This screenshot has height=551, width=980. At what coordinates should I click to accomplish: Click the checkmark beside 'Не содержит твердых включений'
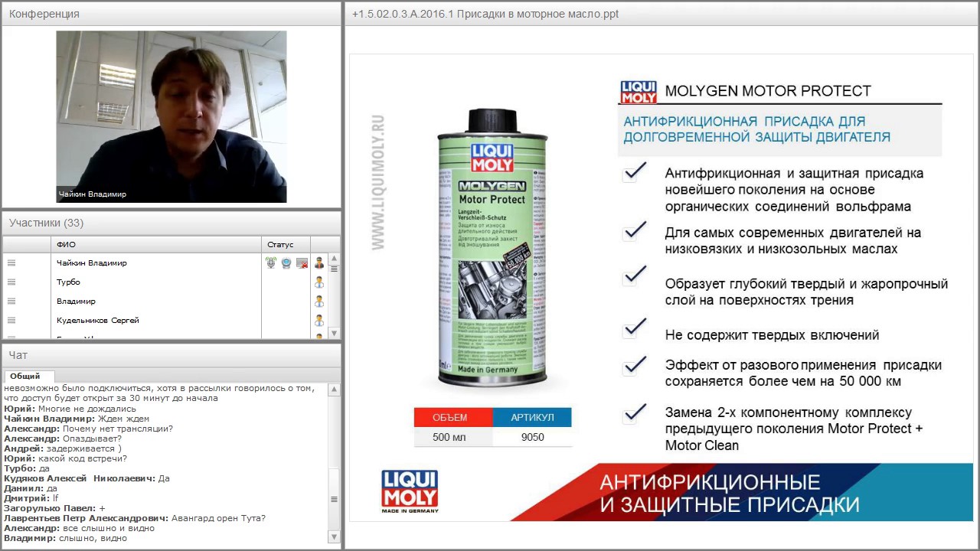(x=634, y=329)
